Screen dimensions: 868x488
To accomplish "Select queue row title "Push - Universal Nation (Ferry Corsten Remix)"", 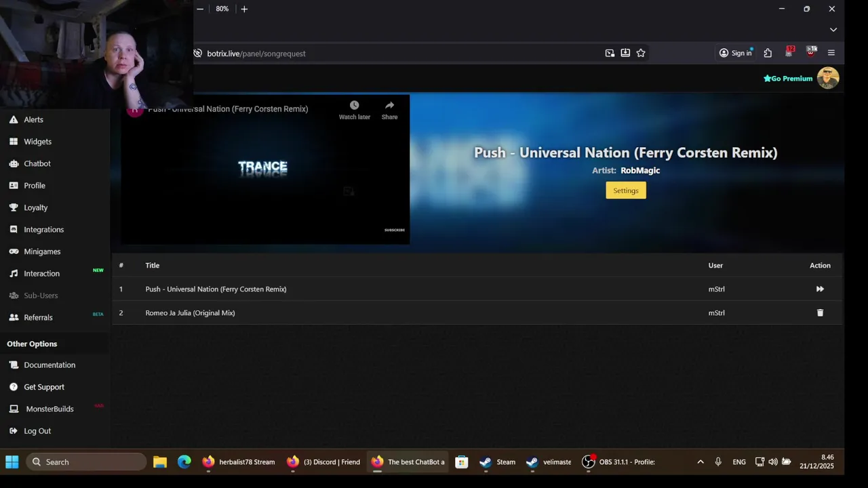I will 216,289.
